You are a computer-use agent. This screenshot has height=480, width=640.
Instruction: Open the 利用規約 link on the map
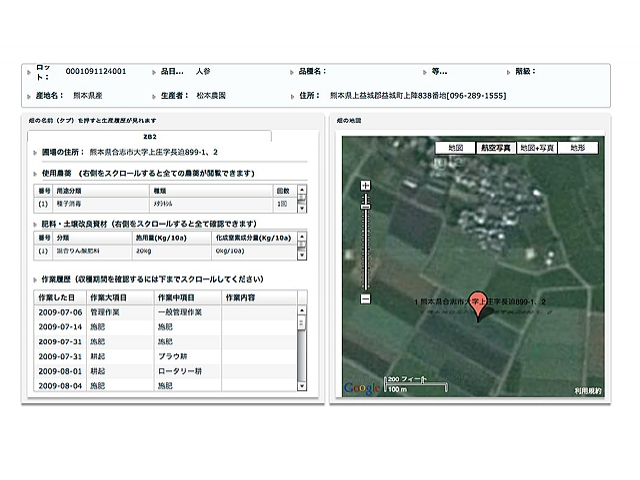[588, 391]
